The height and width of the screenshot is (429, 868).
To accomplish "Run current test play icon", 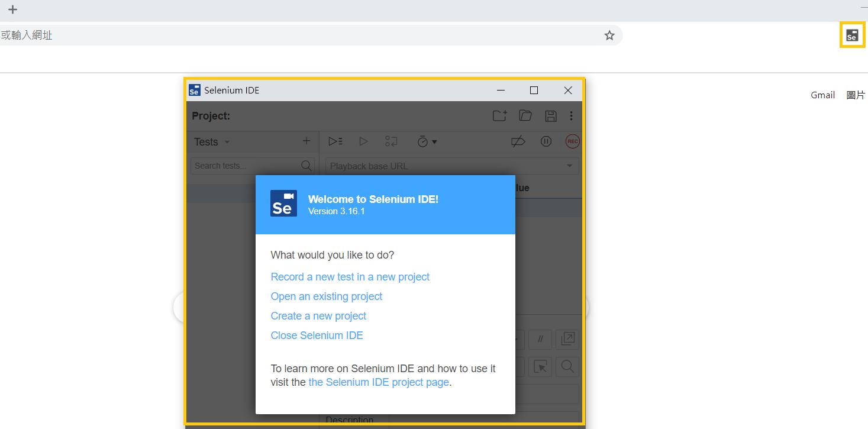I will tap(363, 141).
